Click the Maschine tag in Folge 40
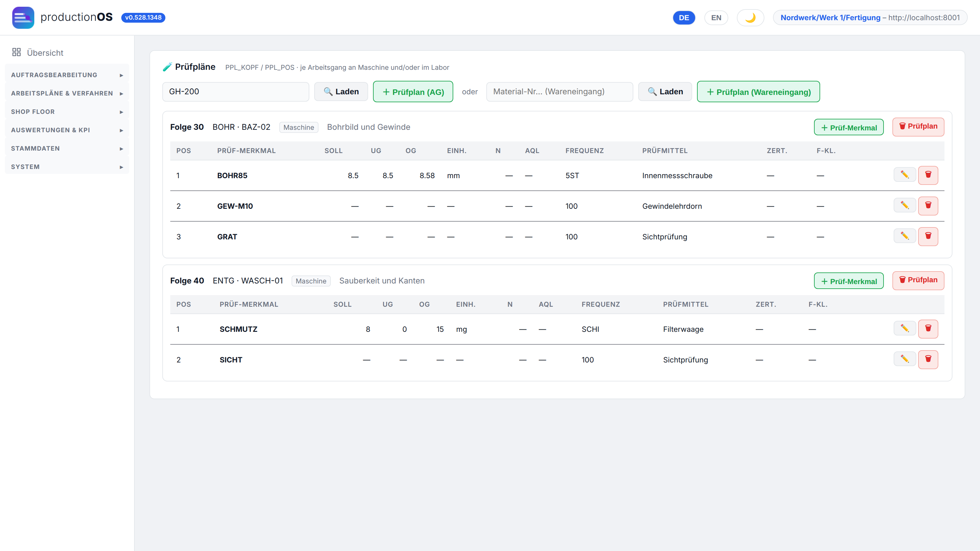The image size is (980, 551). point(311,281)
